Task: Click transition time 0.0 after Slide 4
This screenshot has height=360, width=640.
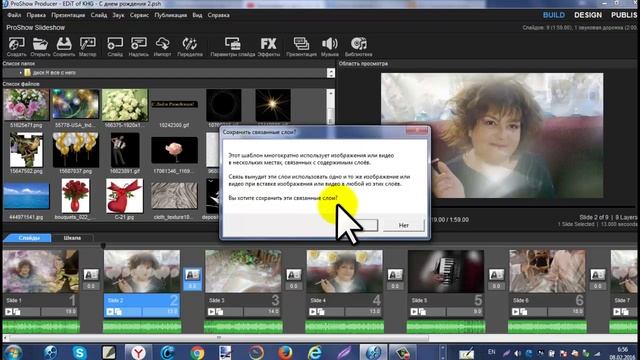Action: [x=395, y=286]
